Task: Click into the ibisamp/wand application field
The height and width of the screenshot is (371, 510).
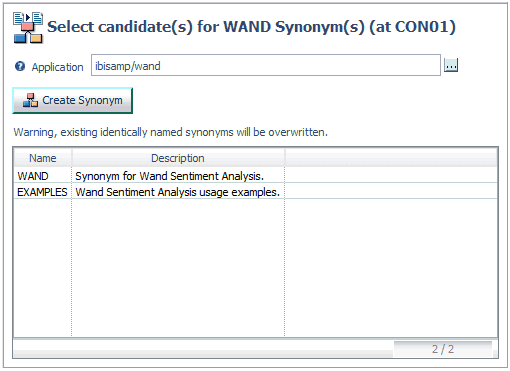Action: tap(266, 65)
